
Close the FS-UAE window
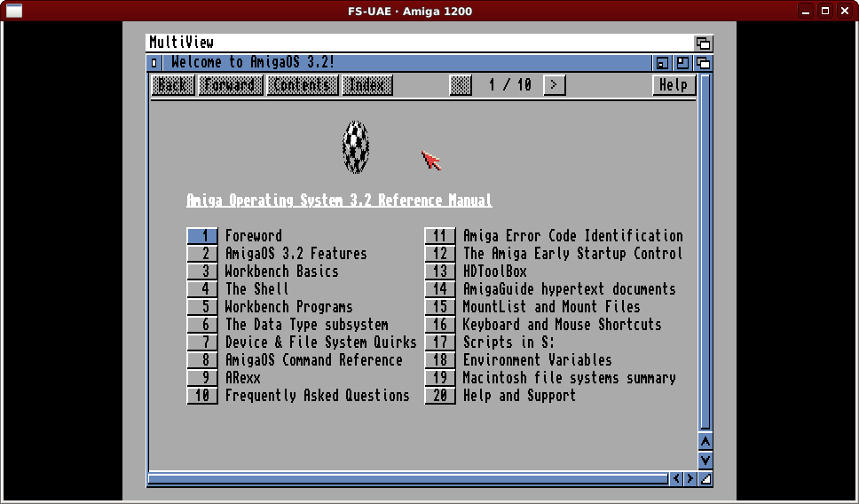click(x=845, y=11)
